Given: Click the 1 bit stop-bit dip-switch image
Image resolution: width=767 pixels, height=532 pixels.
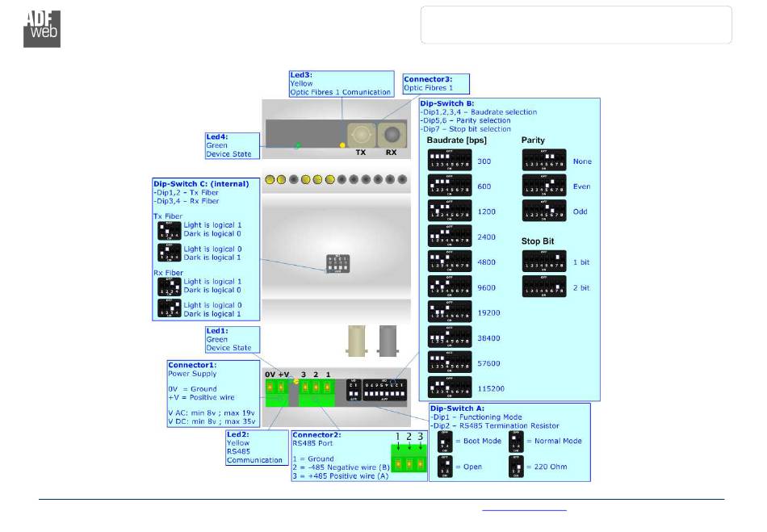Looking at the screenshot, I should click(x=544, y=262).
